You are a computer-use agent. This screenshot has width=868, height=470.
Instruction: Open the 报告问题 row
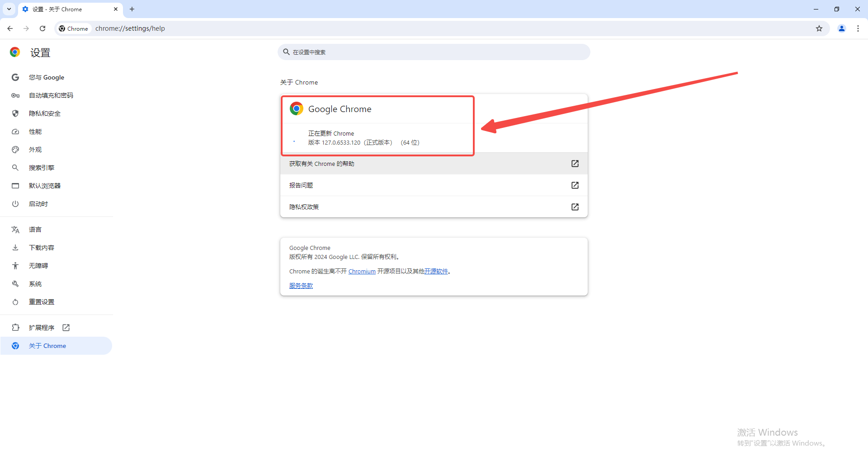(x=434, y=185)
